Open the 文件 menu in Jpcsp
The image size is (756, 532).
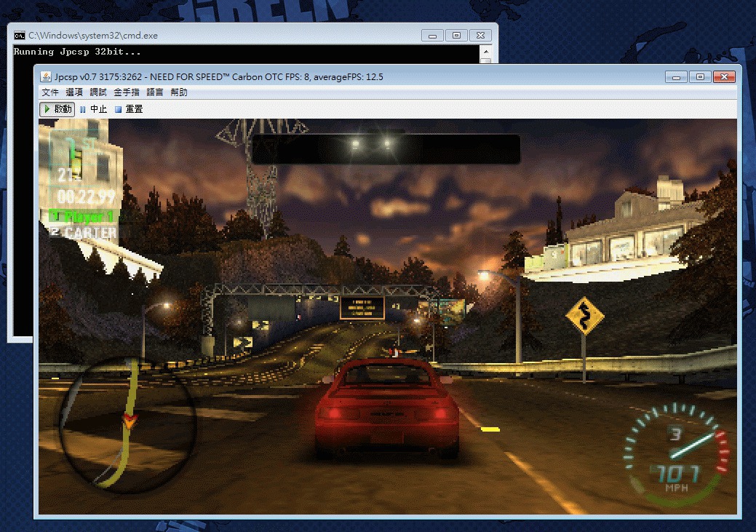coord(50,92)
